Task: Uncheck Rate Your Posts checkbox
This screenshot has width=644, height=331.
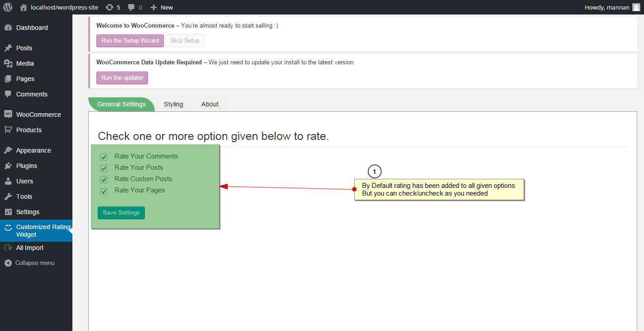Action: (x=104, y=168)
